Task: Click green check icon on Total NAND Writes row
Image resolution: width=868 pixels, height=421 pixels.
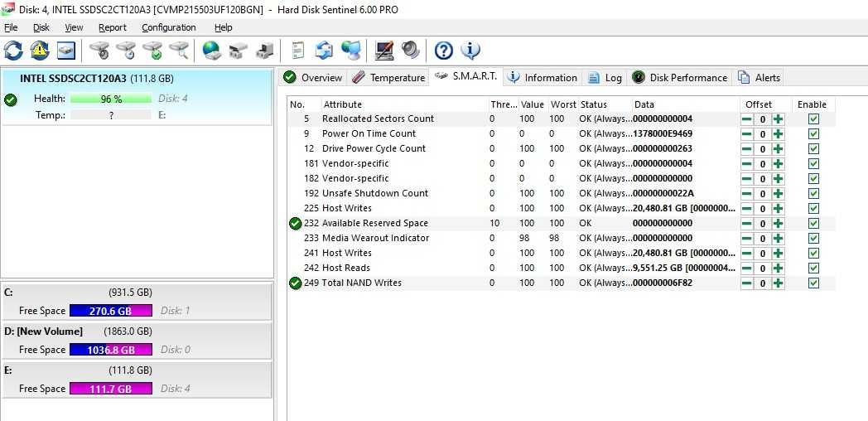Action: [296, 283]
